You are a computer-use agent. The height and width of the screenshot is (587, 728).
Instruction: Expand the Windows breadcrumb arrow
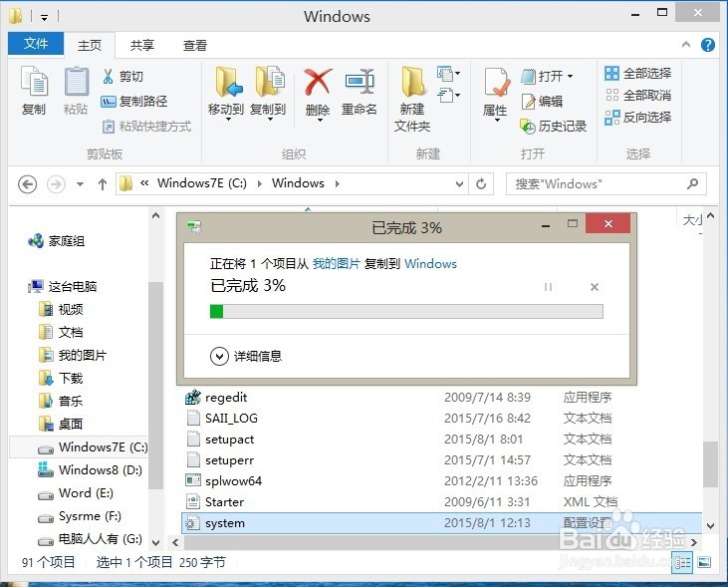(x=337, y=184)
